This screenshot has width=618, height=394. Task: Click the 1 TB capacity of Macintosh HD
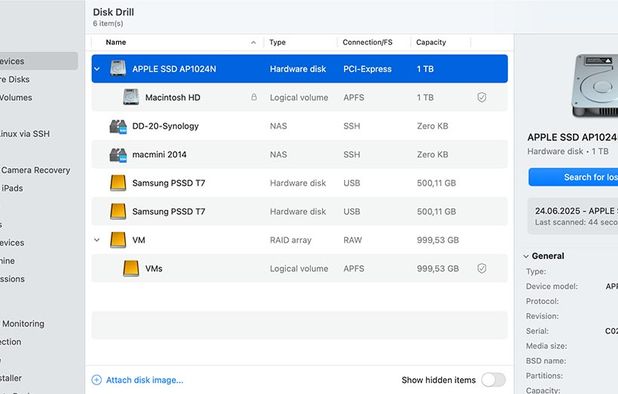(425, 97)
